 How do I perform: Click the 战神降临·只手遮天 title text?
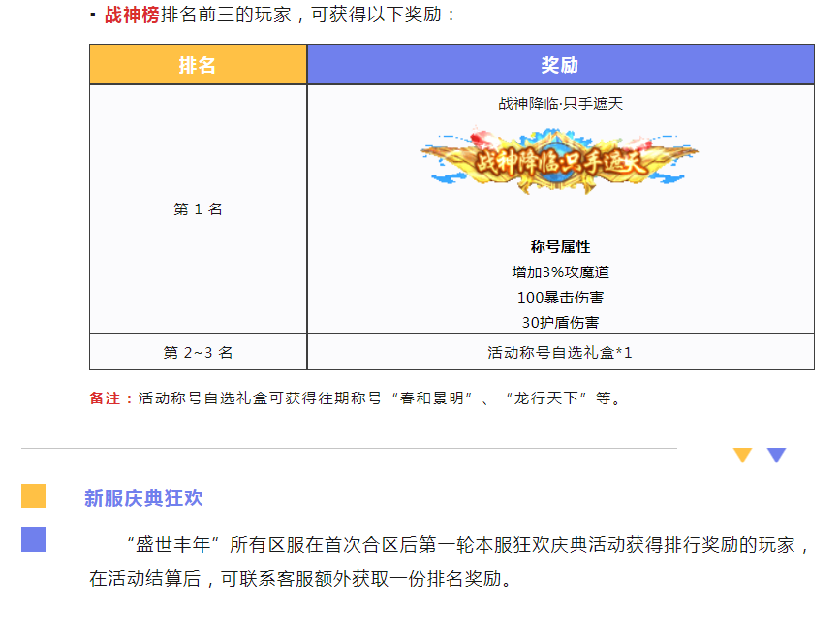pos(560,103)
